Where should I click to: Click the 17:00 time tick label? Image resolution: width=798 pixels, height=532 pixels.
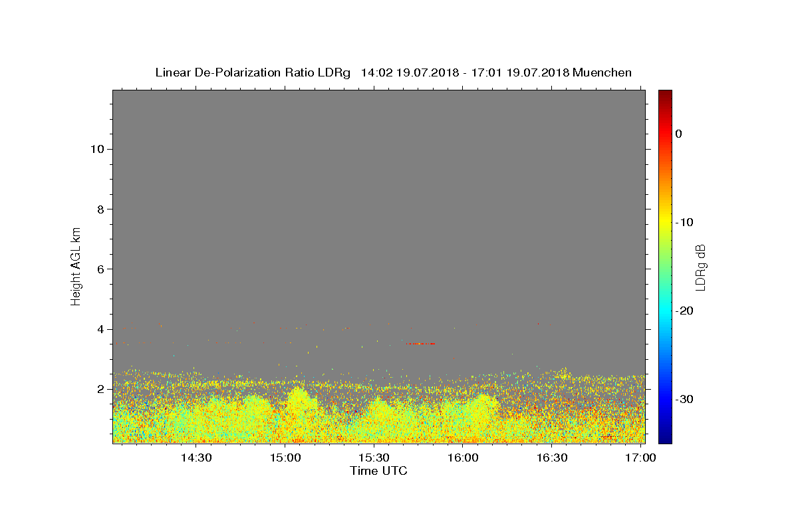click(x=641, y=458)
